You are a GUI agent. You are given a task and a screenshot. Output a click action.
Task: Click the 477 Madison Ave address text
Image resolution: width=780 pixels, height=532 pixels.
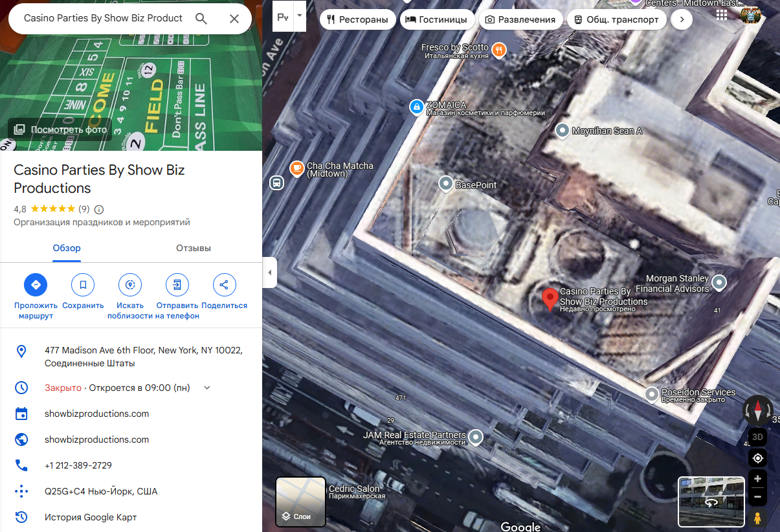tap(143, 357)
